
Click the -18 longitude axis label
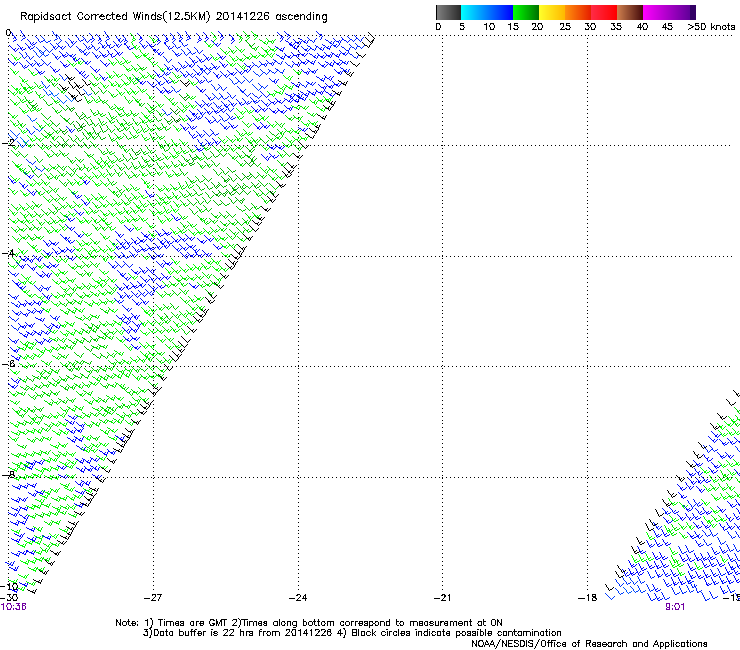588,598
